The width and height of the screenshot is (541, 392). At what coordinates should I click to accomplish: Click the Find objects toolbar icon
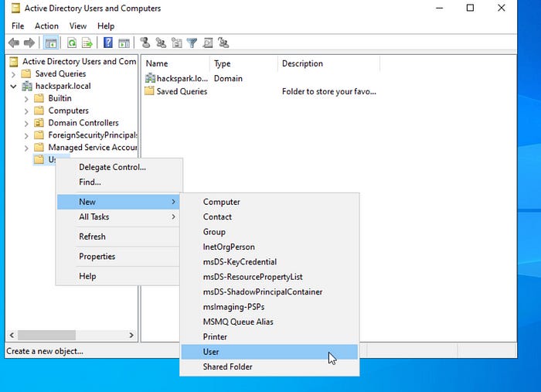point(208,43)
